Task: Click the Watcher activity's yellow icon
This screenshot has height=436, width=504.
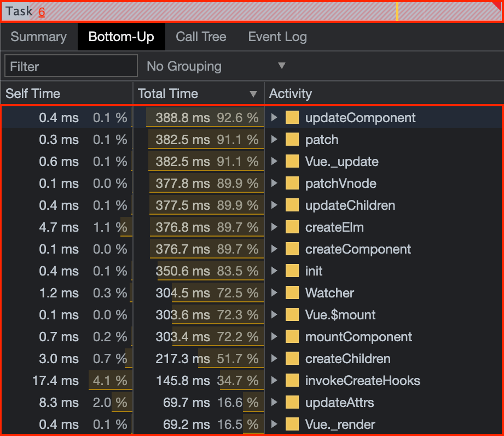Action: click(x=293, y=292)
